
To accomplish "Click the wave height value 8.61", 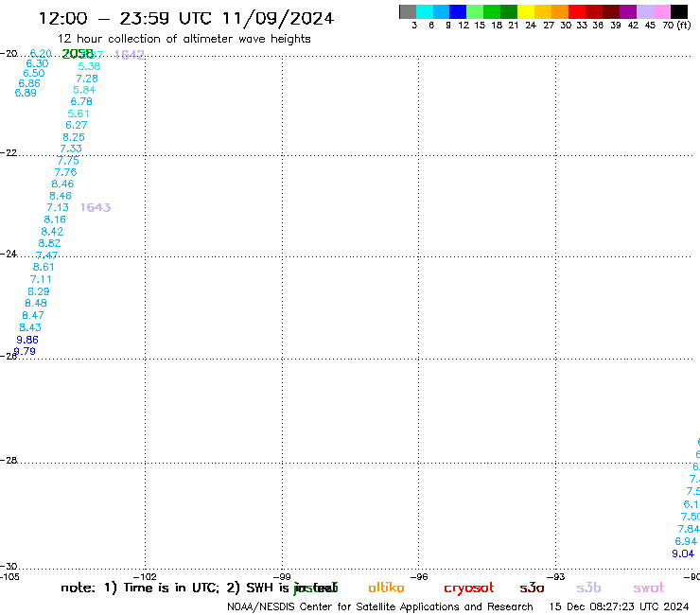I will click(x=44, y=267).
